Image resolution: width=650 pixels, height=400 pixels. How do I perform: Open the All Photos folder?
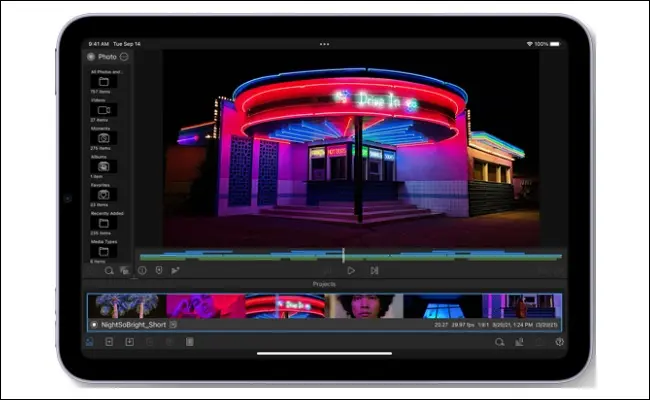coord(104,81)
